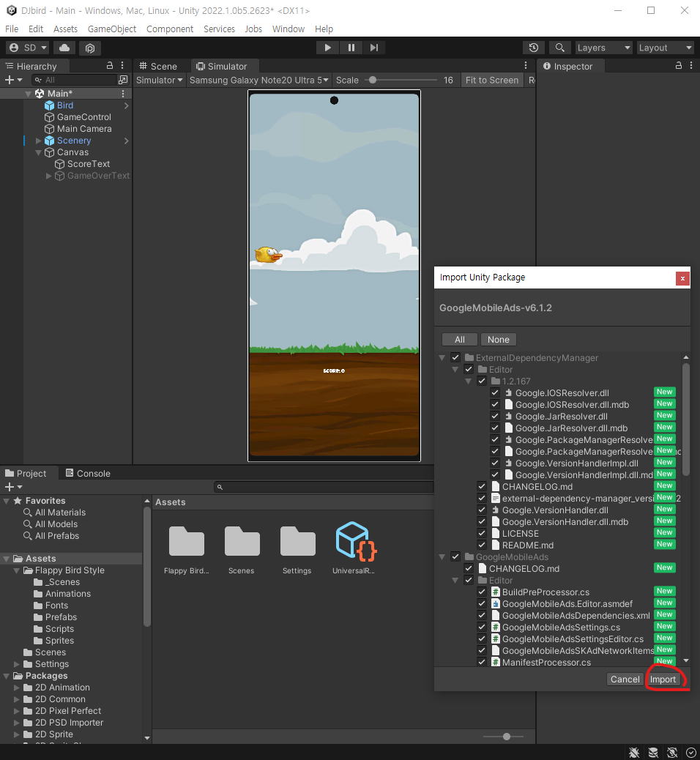Uncheck BuildPreProcessor.cs checkbox

481,592
